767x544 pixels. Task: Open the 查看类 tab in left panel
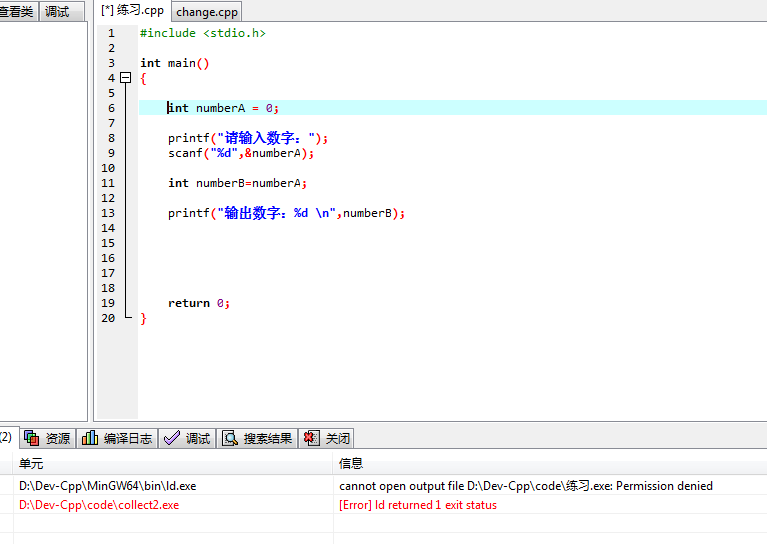point(18,11)
